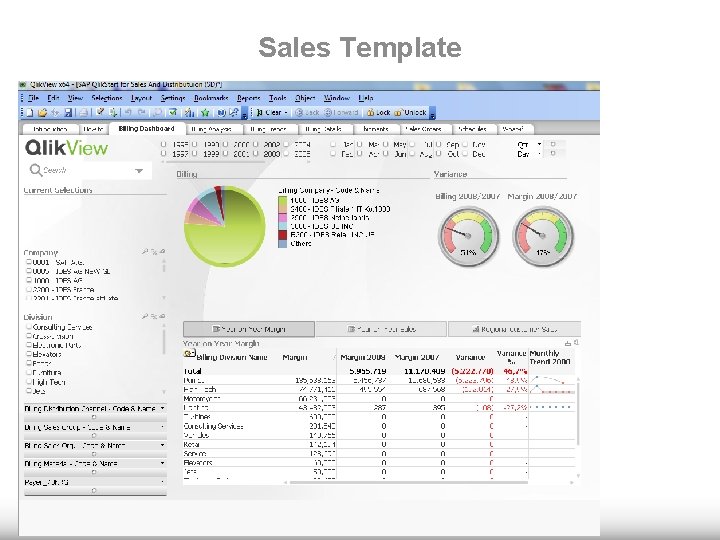
Task: Click the cycle icon beside Billing Division Name
Action: pos(189,354)
